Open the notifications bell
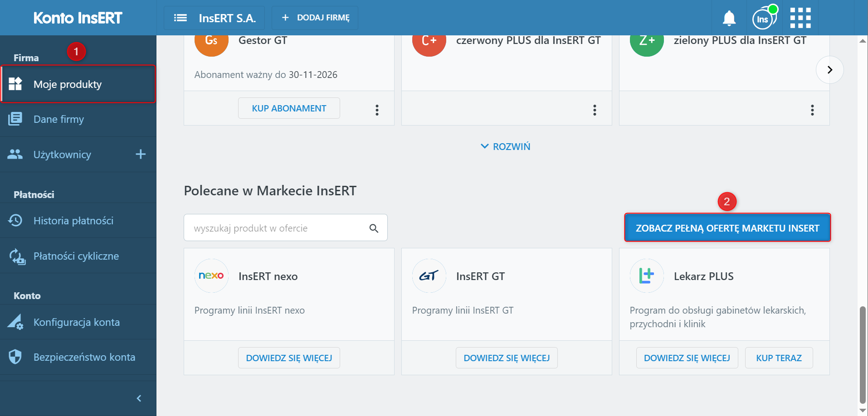 [x=729, y=18]
